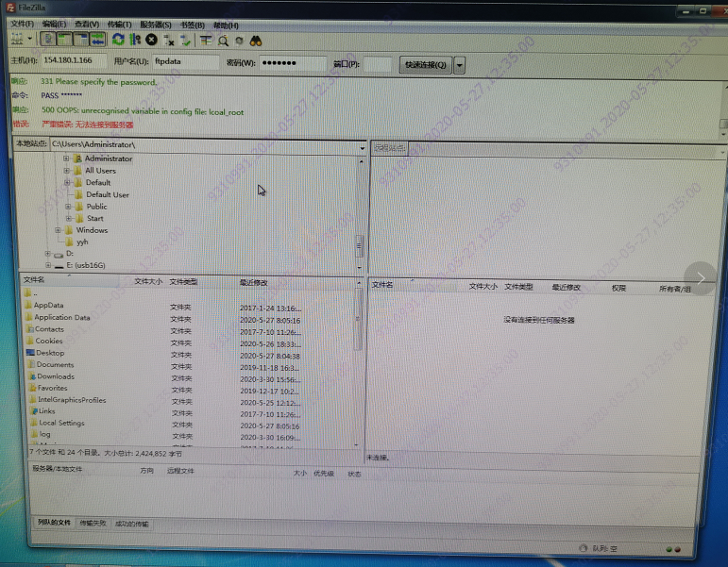Click the host field showing 154.180.1.166
728x567 pixels.
click(x=74, y=60)
